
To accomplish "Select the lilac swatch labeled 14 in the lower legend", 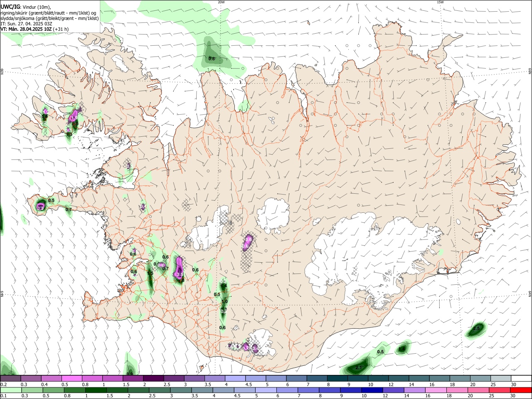I will point(414,390).
